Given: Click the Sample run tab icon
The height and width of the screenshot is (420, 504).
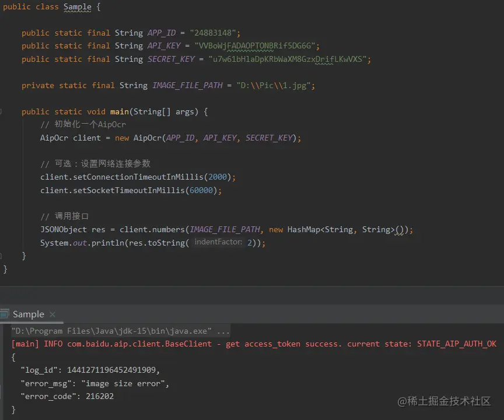Looking at the screenshot, I should pyautogui.click(x=5, y=314).
